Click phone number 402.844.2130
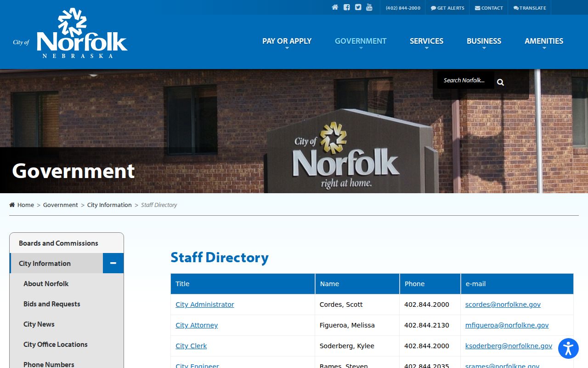 tap(427, 325)
